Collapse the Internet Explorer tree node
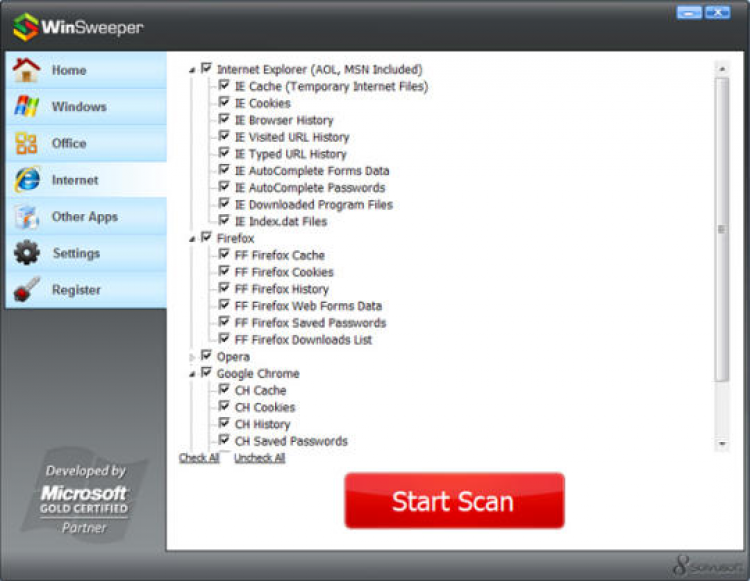Screen dimensions: 750x581 pos(192,70)
